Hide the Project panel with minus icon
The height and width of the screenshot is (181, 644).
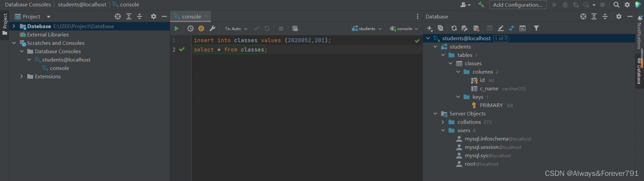(x=164, y=17)
